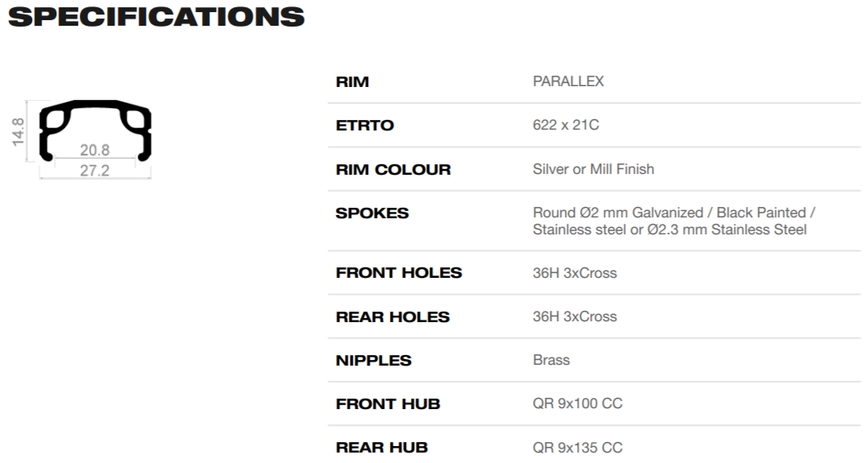Select the PARALLEX rim value
The image size is (868, 463).
coord(568,81)
